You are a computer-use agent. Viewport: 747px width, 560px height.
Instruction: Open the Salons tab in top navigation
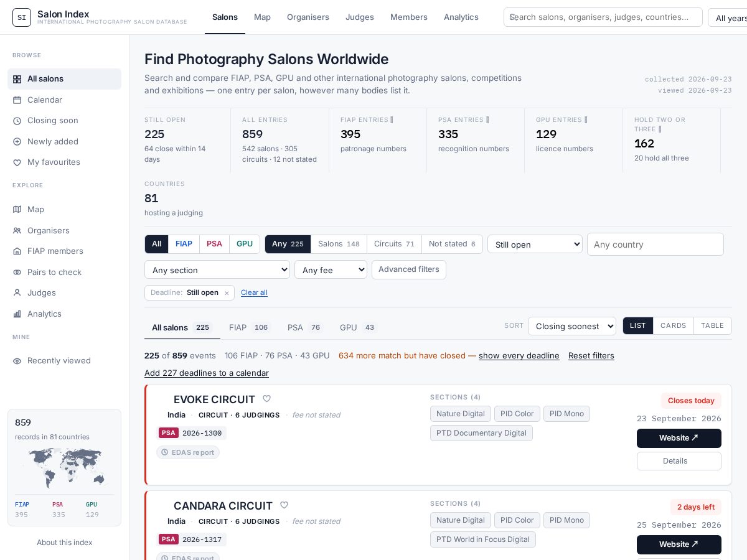(x=225, y=17)
